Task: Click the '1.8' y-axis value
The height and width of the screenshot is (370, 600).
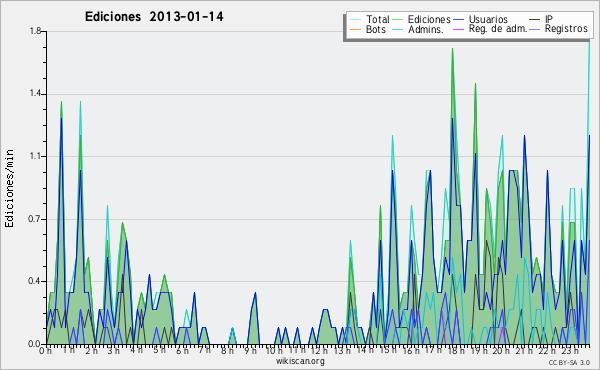Action: point(35,31)
